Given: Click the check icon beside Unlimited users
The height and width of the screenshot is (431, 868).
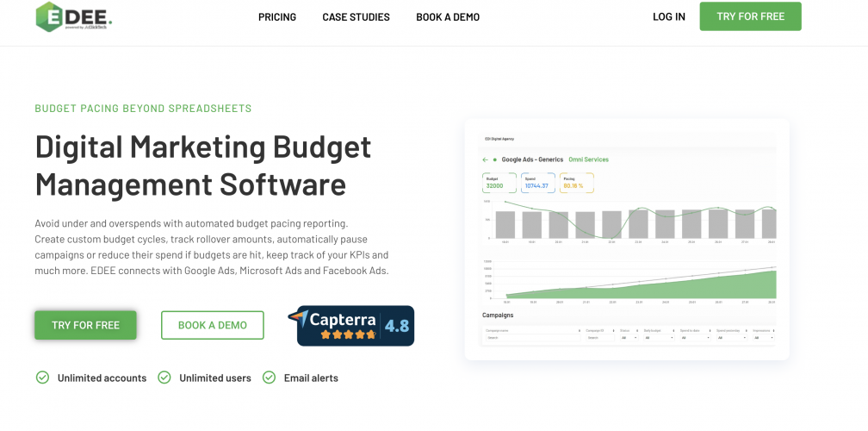Looking at the screenshot, I should 164,378.
